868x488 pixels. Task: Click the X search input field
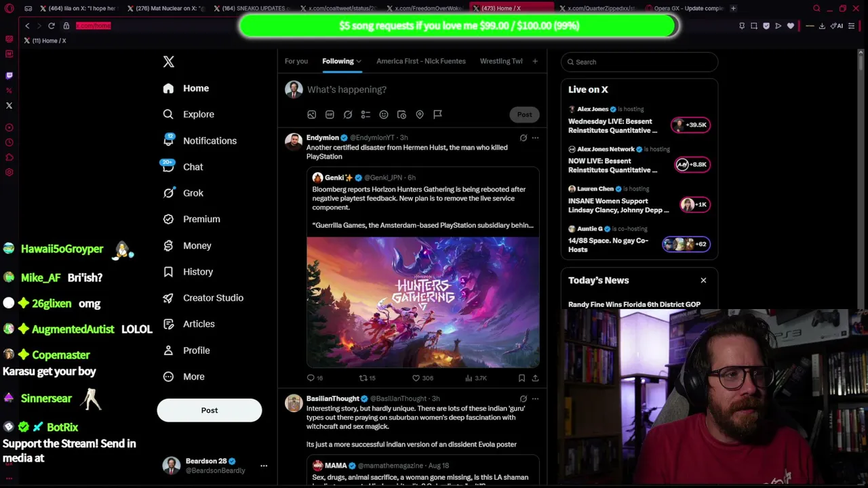tap(639, 62)
